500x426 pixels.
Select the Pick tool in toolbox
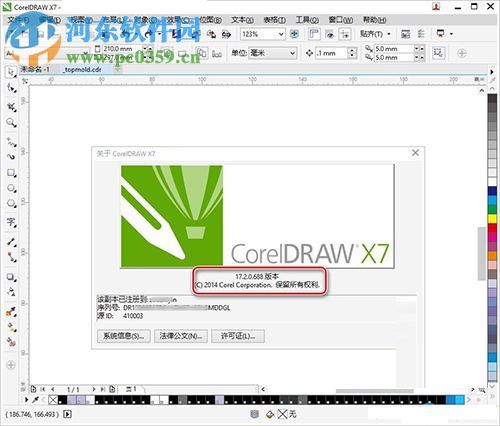[11, 72]
